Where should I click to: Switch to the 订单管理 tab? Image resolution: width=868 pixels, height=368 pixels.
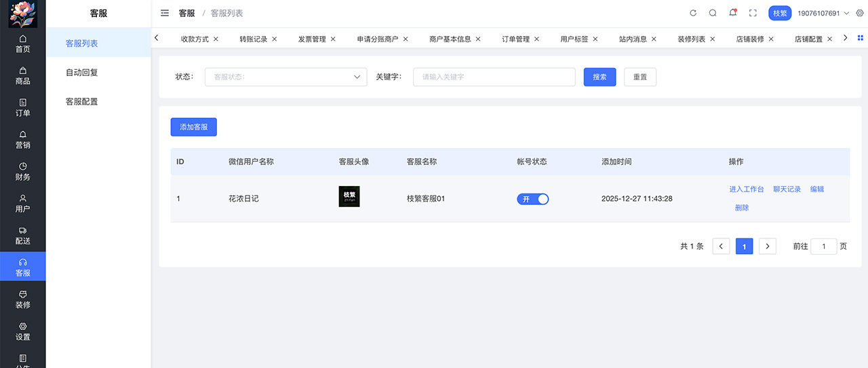(515, 39)
